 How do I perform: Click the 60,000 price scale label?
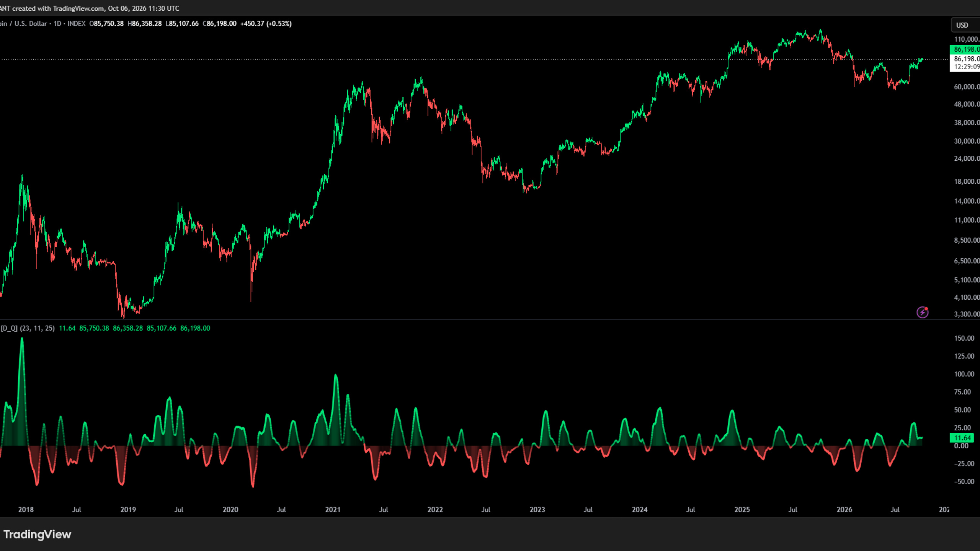point(967,87)
